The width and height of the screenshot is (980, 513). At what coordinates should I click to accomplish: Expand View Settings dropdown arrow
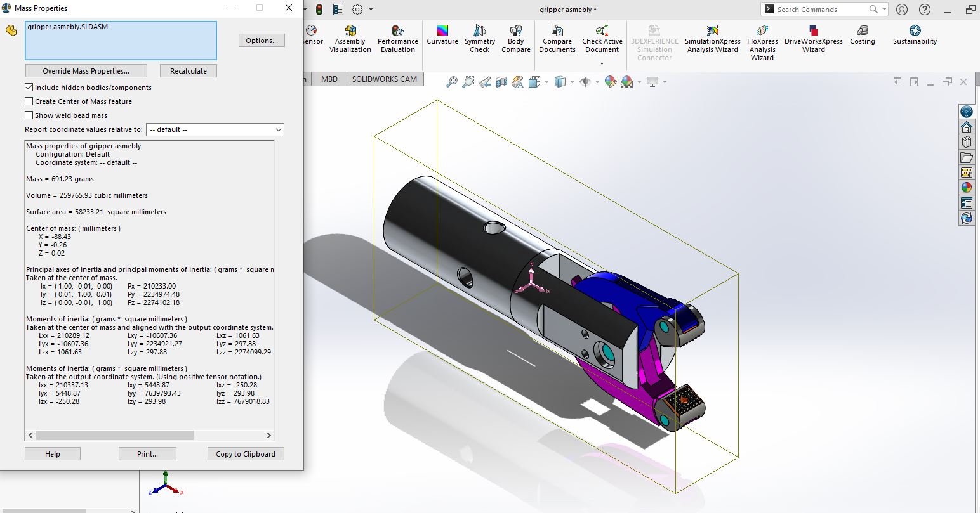[664, 82]
